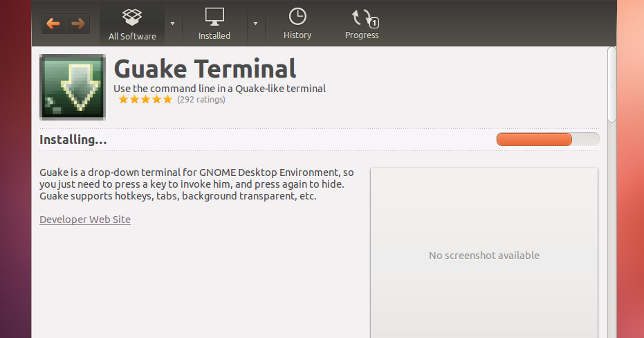644x338 pixels.
Task: View the Progress tab with one pending task
Action: [x=362, y=24]
